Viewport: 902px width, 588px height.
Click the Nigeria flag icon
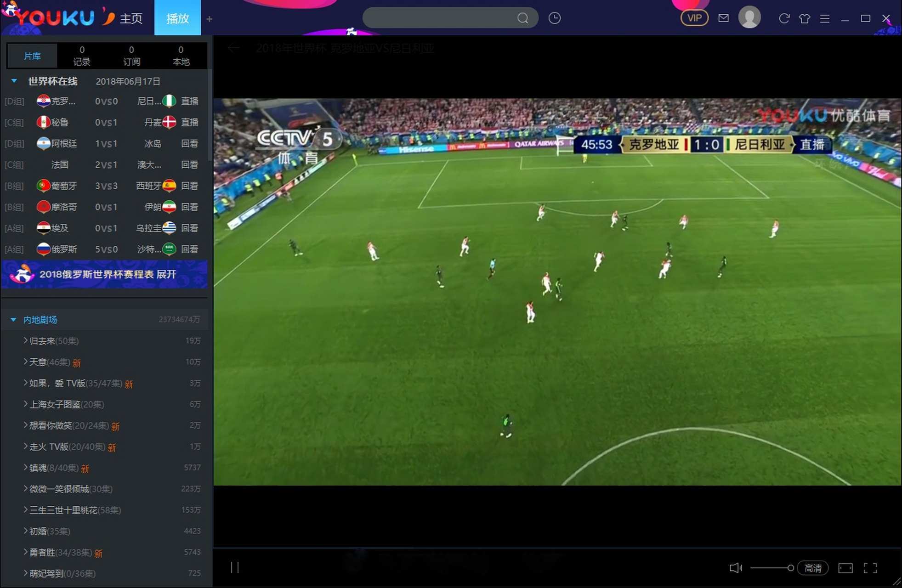point(170,101)
